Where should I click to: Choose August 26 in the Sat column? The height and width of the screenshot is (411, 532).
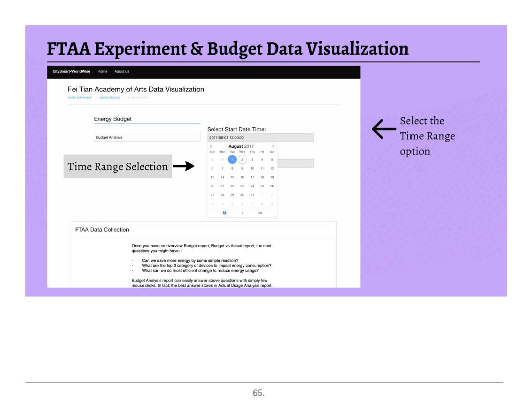(x=272, y=186)
